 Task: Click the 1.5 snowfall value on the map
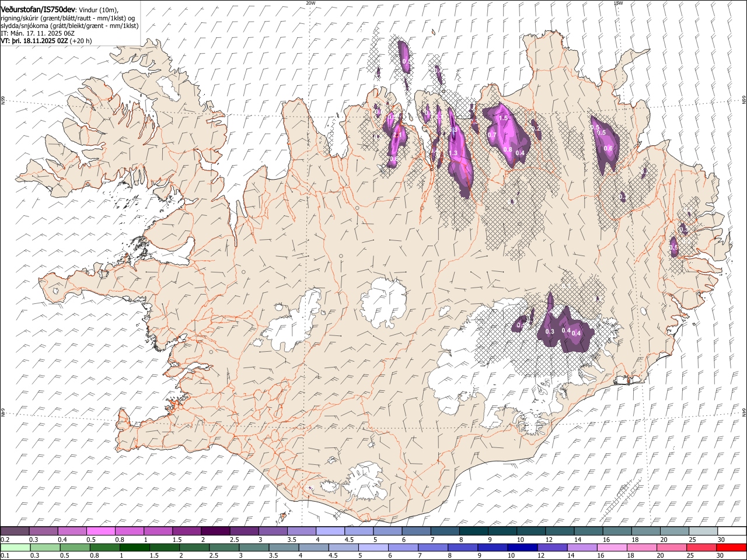coord(504,118)
